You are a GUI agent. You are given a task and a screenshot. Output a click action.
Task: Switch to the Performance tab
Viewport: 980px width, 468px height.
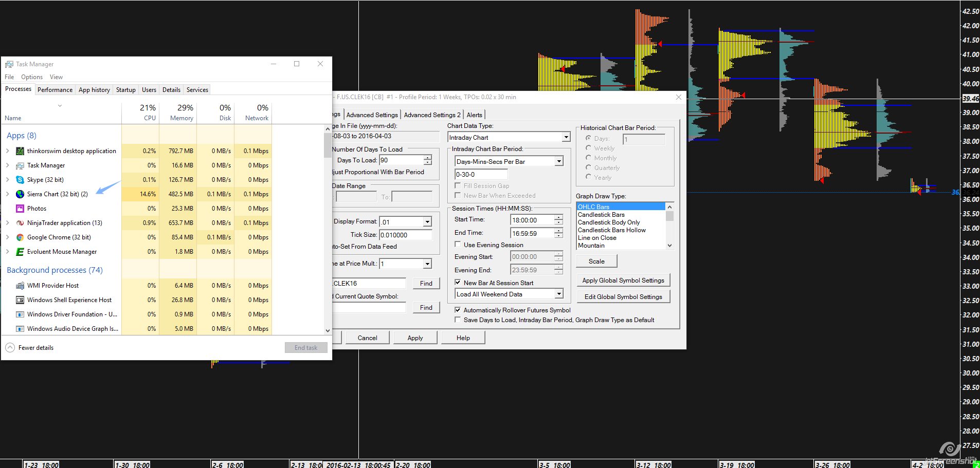55,90
